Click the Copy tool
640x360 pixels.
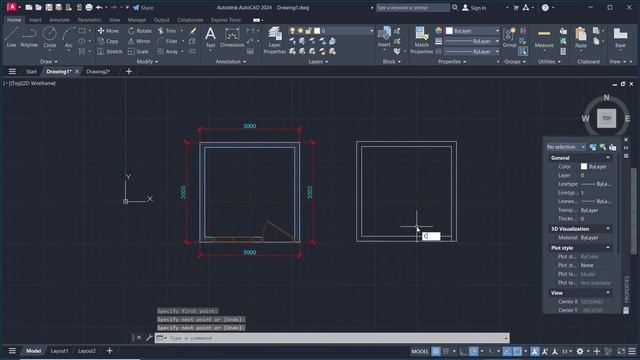point(108,41)
